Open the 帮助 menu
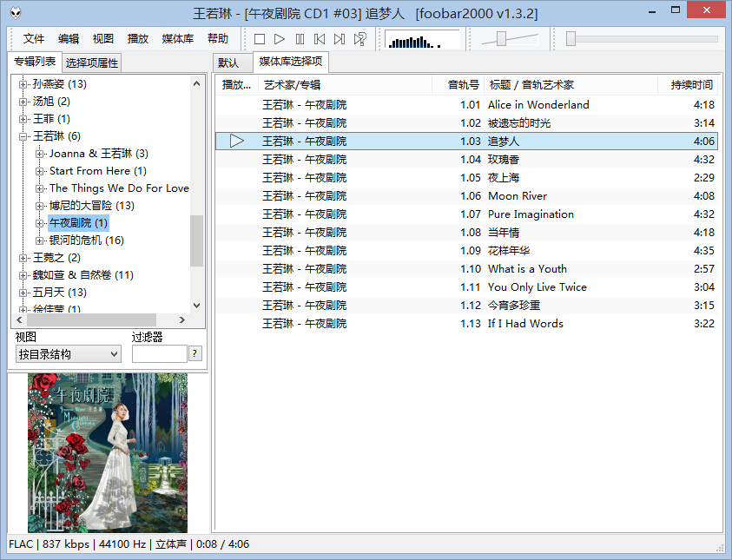 click(218, 39)
